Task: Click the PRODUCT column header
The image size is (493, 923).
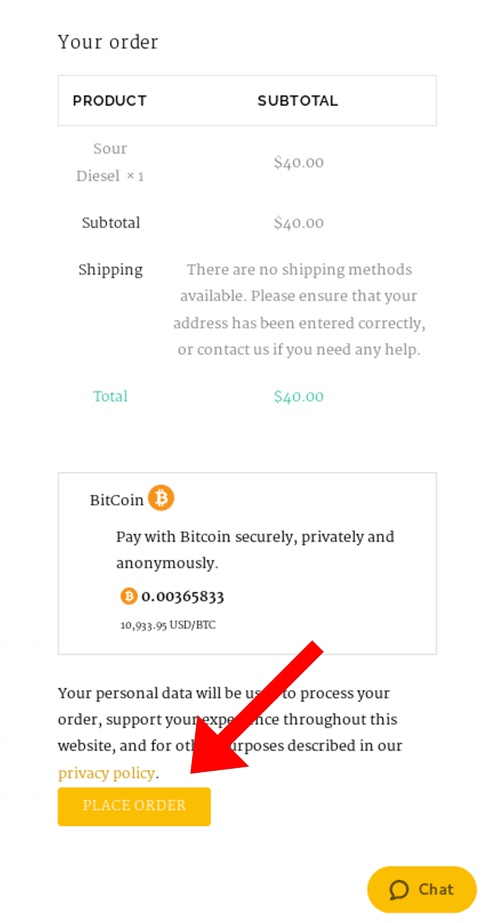Action: tap(109, 101)
